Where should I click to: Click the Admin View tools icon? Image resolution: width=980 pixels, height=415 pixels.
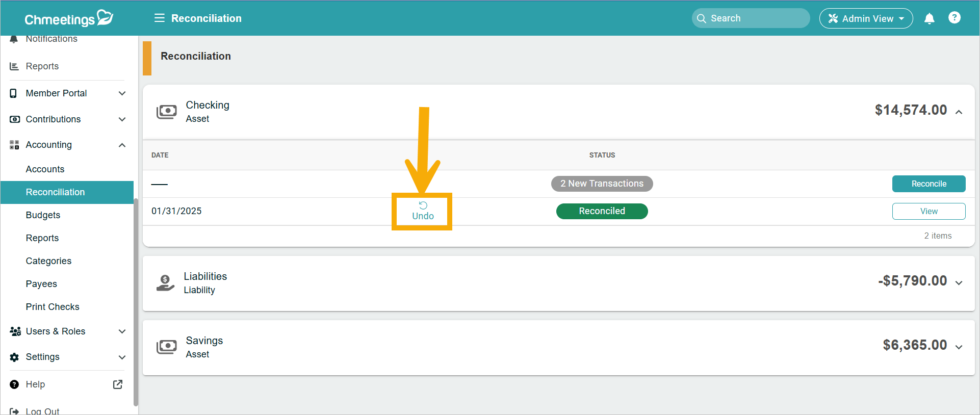(833, 18)
